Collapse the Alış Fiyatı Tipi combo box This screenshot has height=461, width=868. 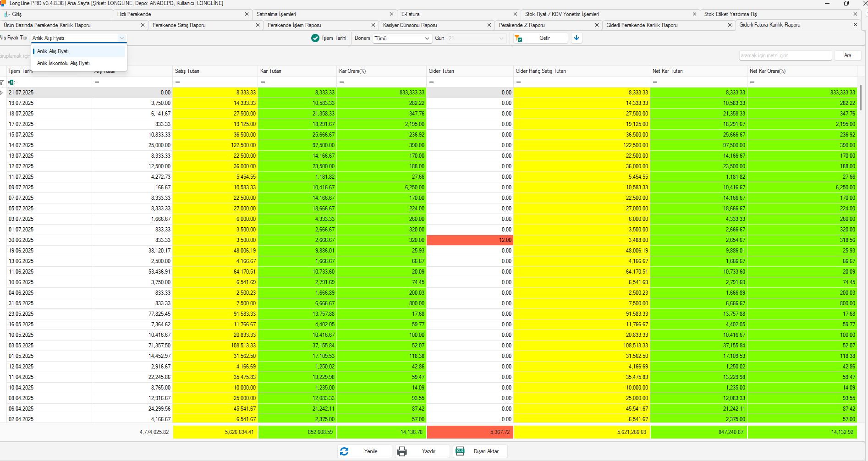coord(121,38)
